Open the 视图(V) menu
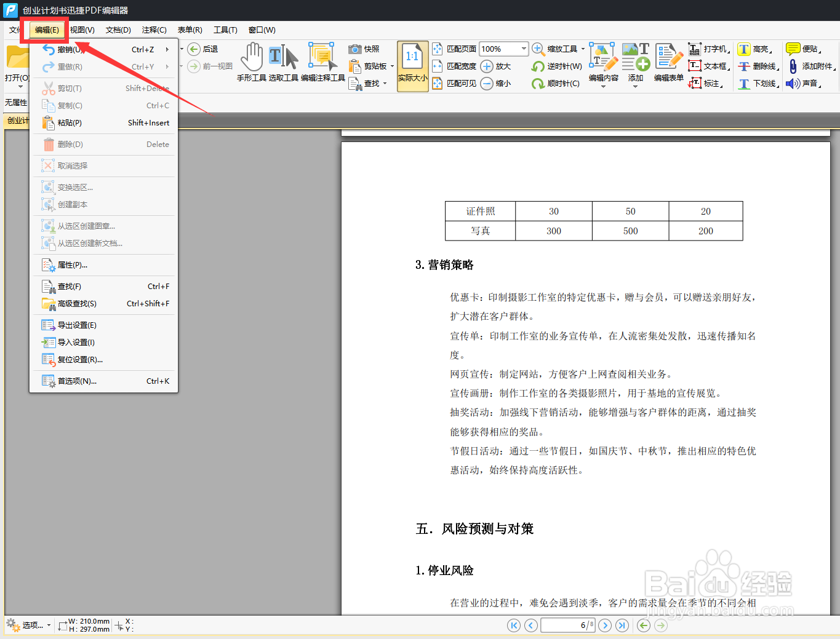 (x=82, y=30)
